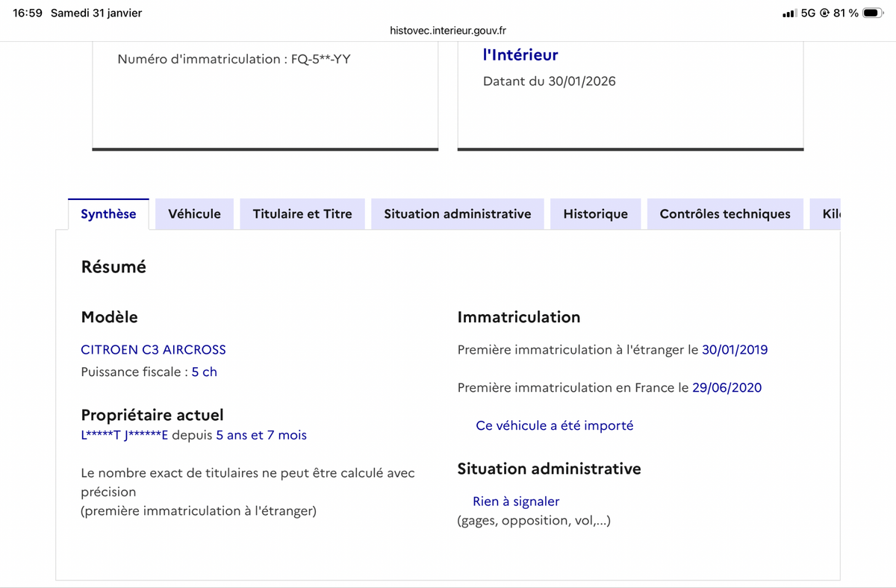
Task: Return to the Synthèse tab
Action: pyautogui.click(x=108, y=213)
